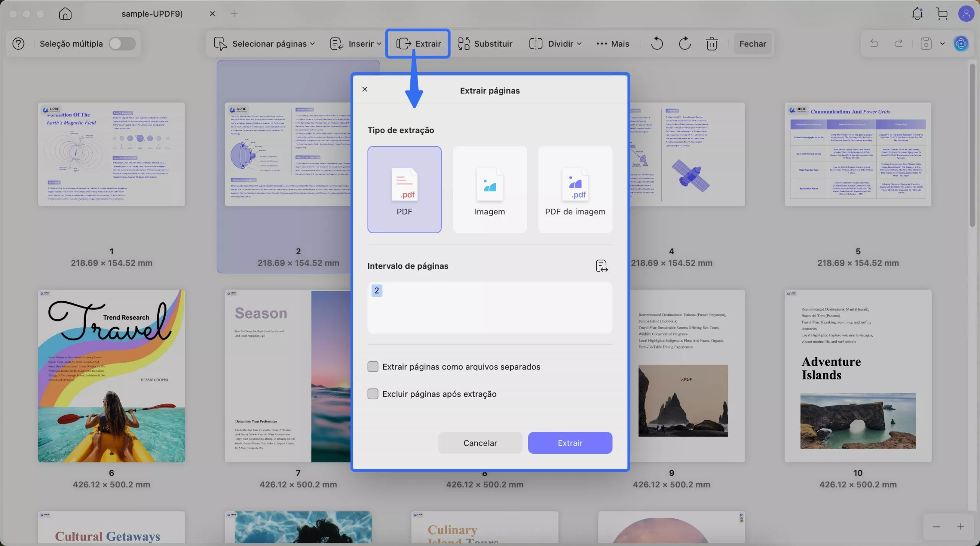Check Extrair páginas como arquivos separados

373,367
